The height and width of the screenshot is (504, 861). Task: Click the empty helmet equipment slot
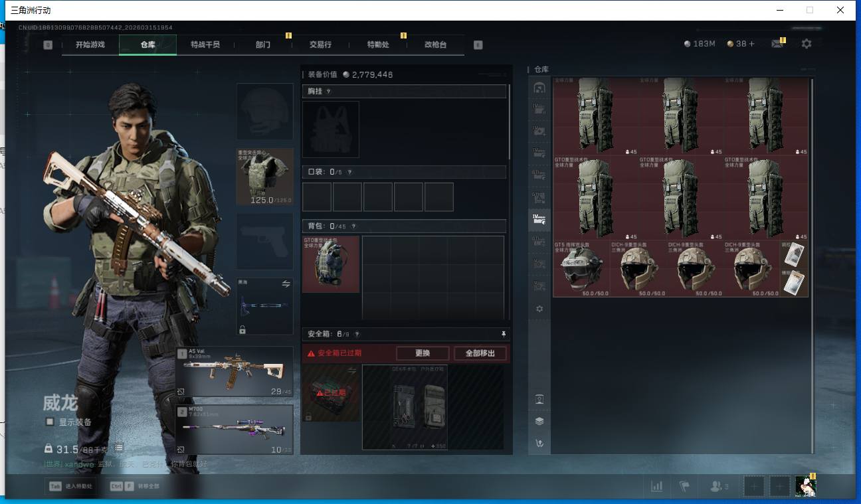pyautogui.click(x=265, y=112)
